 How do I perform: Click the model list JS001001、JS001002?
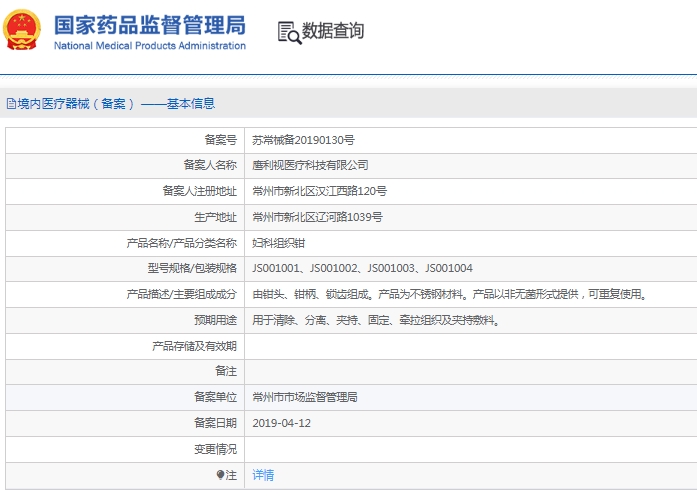(x=362, y=268)
